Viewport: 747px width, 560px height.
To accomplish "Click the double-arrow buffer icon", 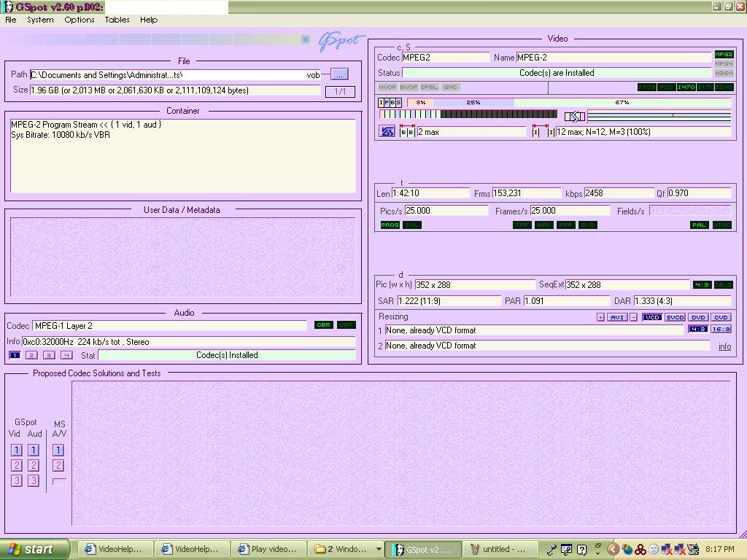I will tap(575, 116).
